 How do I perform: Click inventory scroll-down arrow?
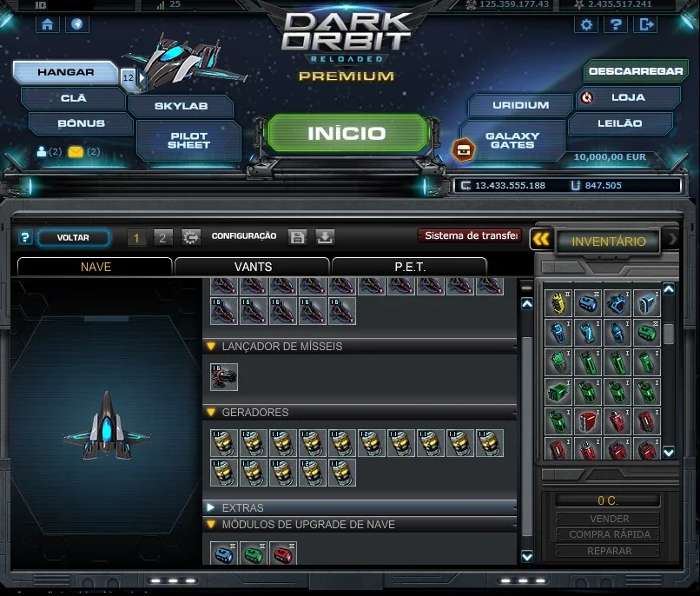tap(669, 453)
